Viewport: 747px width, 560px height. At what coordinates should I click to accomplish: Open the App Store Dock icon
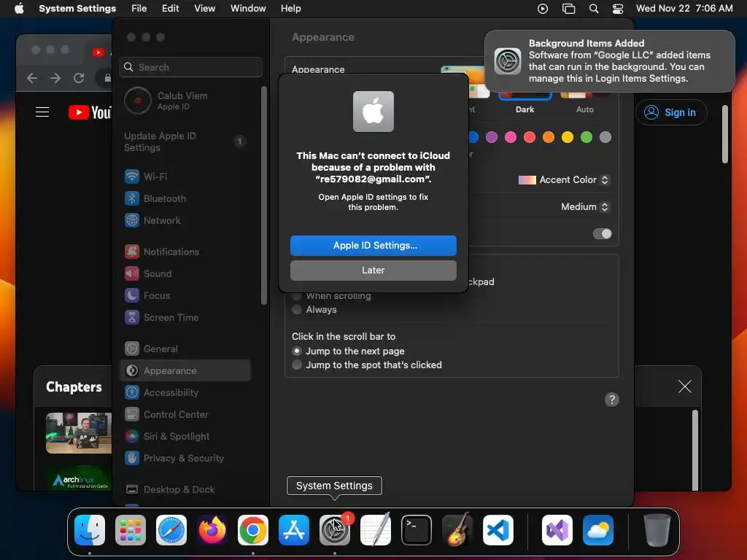294,530
